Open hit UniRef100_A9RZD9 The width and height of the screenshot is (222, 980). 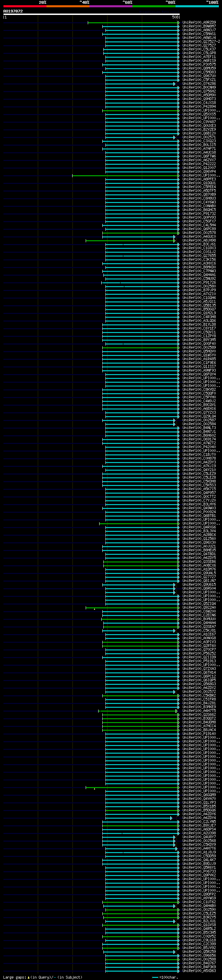coord(199,23)
